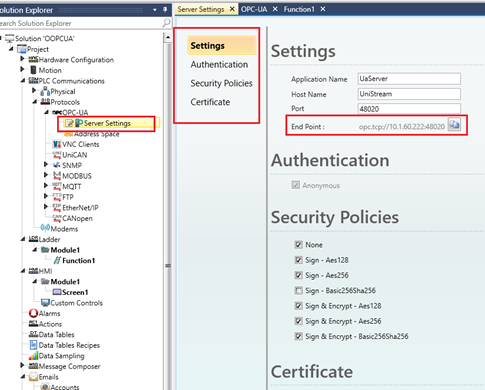The height and width of the screenshot is (390, 485).
Task: Copy the End Point address icon
Action: pos(454,125)
